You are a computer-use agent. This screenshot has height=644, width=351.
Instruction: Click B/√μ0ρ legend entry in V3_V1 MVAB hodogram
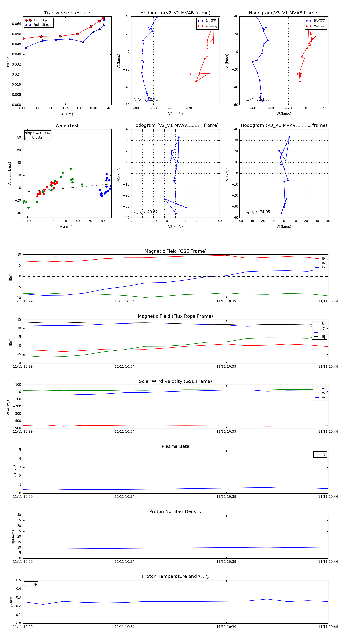click(316, 21)
